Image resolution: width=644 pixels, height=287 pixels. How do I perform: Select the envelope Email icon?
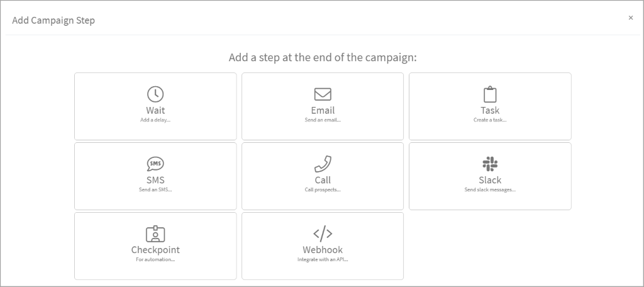323,94
